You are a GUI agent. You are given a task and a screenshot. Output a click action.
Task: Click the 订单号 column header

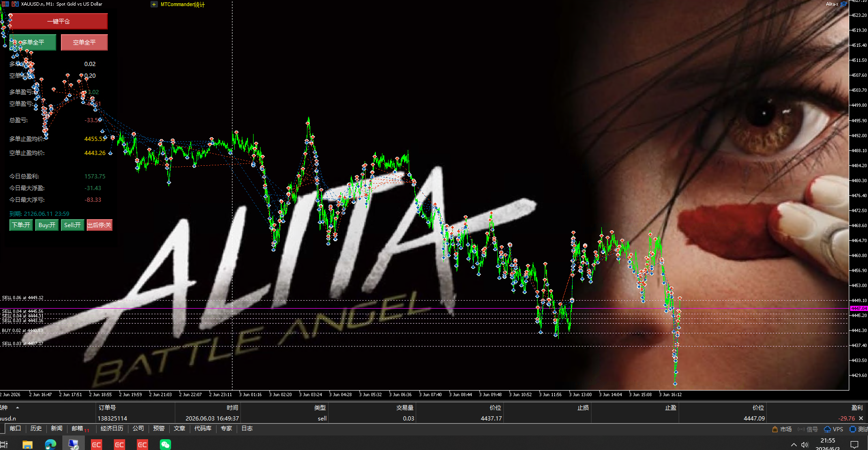[107, 408]
